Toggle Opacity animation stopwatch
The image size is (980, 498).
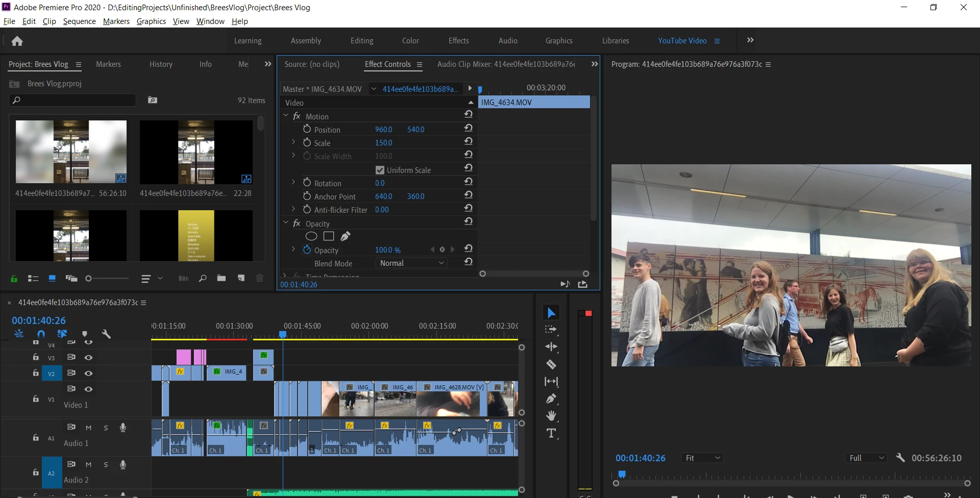[x=307, y=250]
